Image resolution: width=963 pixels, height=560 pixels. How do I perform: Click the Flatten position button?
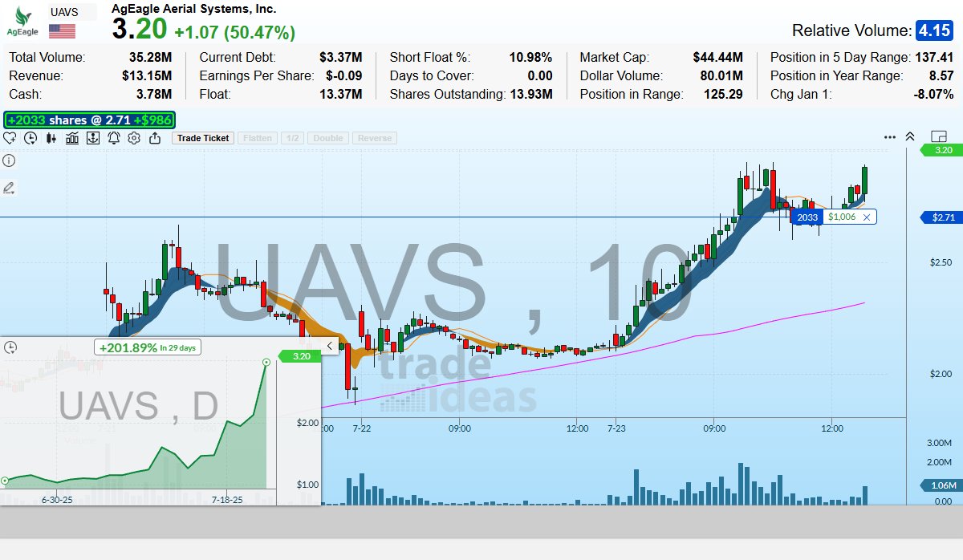(258, 138)
